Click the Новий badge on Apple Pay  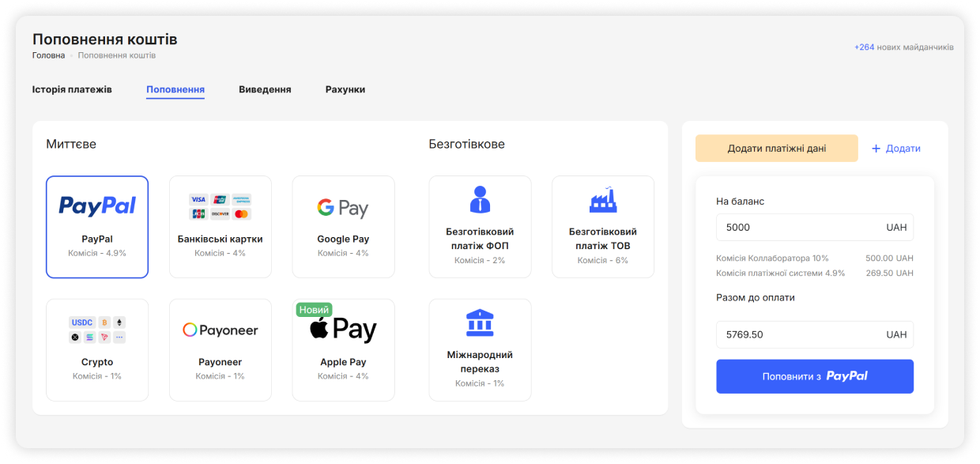(x=315, y=310)
